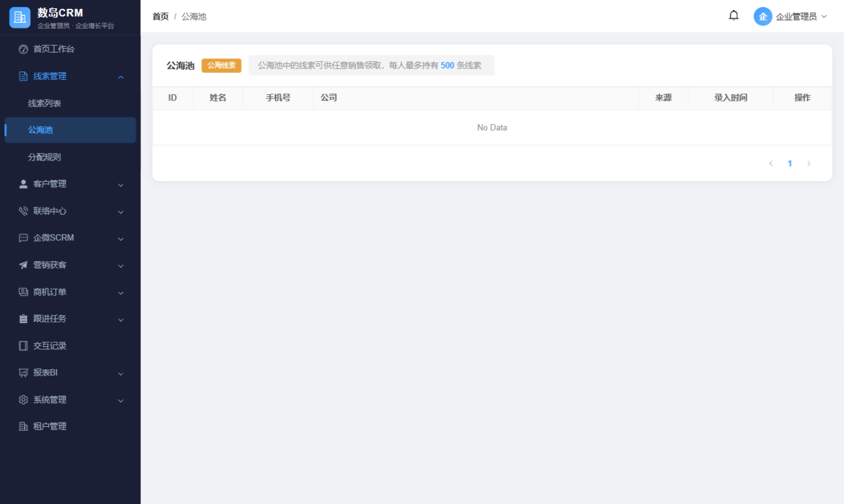Open the notification bell

[x=734, y=16]
